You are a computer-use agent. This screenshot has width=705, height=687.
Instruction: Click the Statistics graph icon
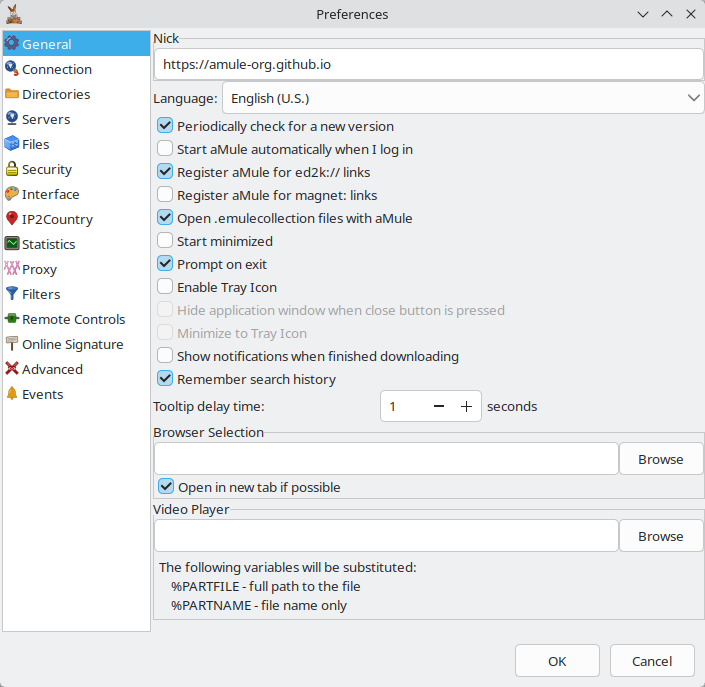tap(12, 243)
